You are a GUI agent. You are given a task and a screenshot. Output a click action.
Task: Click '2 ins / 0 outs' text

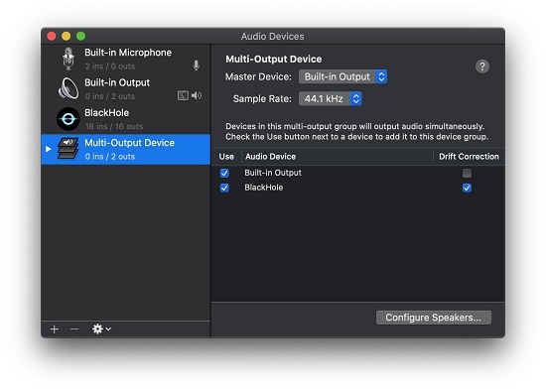coord(109,66)
